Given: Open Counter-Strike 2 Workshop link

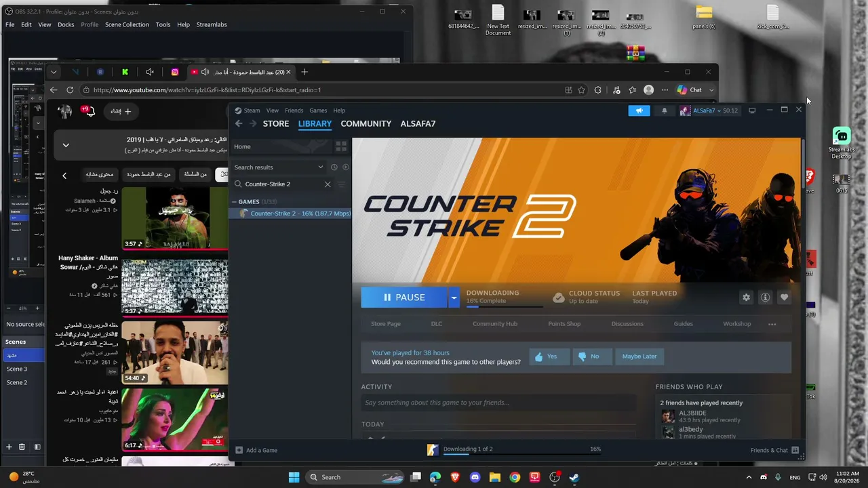Looking at the screenshot, I should (737, 324).
